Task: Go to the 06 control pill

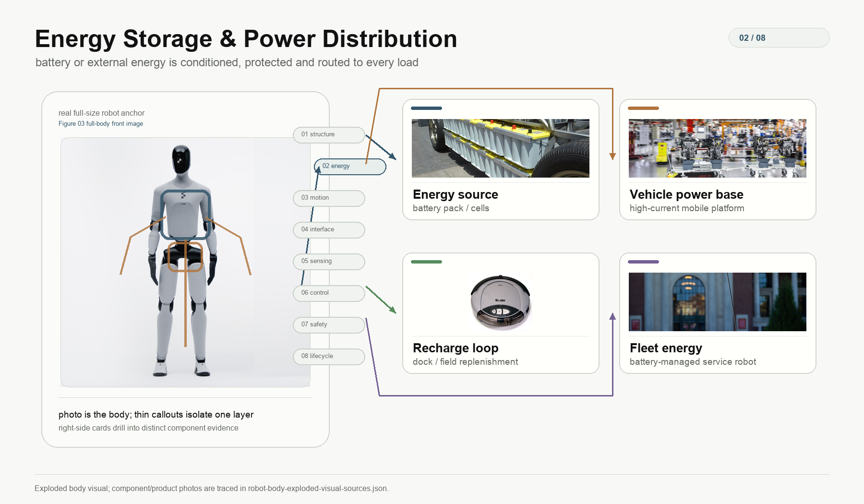Action: pyautogui.click(x=329, y=293)
